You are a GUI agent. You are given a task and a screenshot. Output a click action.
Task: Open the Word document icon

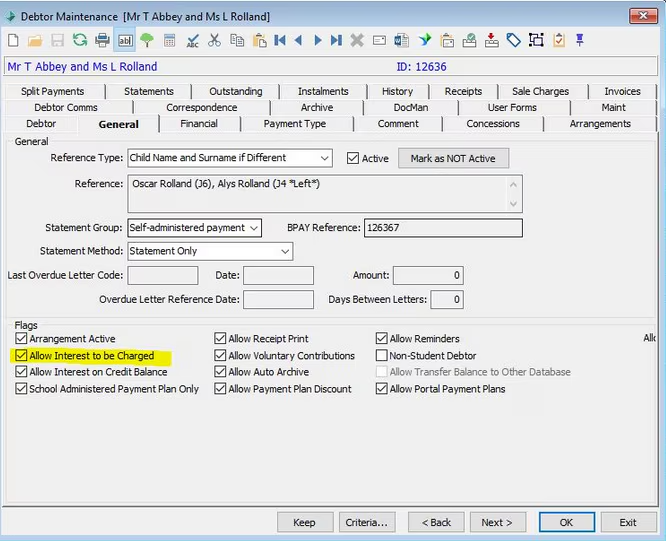click(402, 40)
